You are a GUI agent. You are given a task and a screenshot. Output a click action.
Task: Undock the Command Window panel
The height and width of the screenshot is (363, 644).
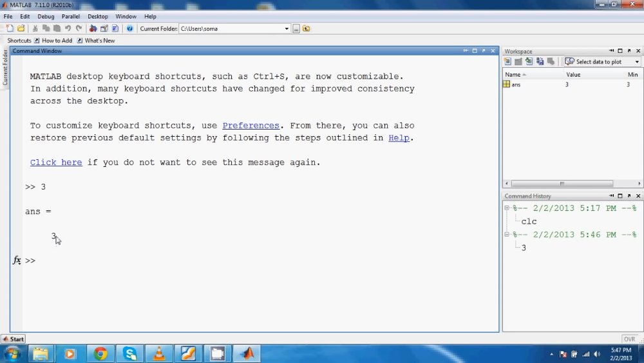484,50
